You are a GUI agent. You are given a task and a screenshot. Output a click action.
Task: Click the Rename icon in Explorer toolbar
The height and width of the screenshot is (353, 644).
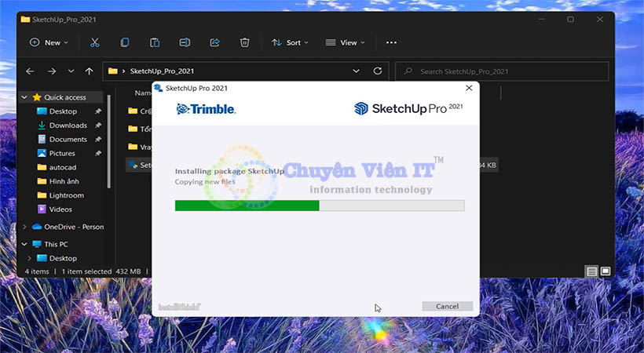(185, 42)
